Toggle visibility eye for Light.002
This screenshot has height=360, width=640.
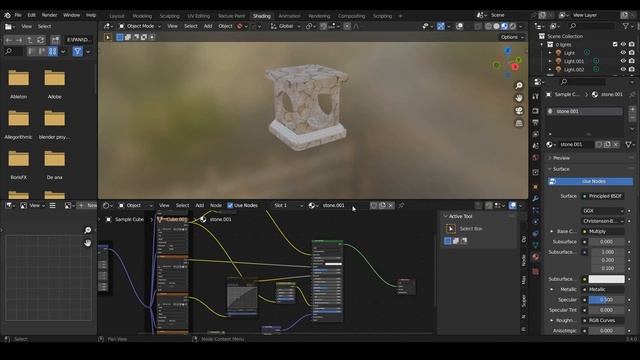(x=623, y=69)
